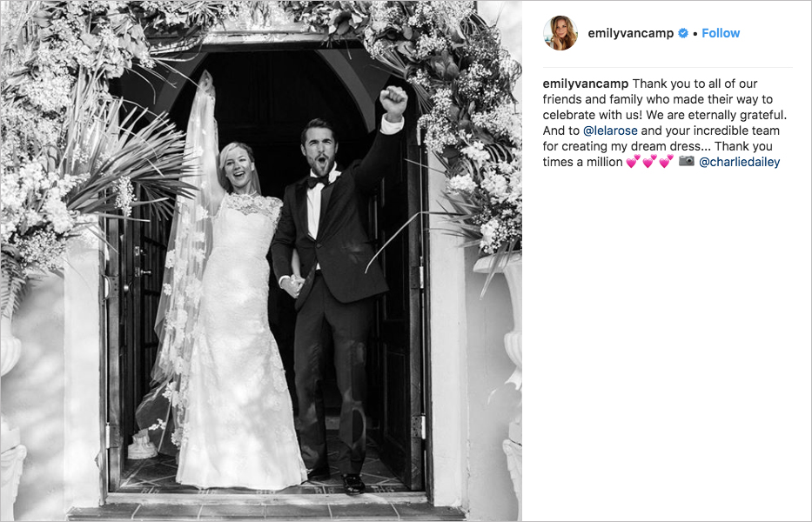This screenshot has width=812, height=522.
Task: Click the blue verified badge icon
Action: point(683,33)
